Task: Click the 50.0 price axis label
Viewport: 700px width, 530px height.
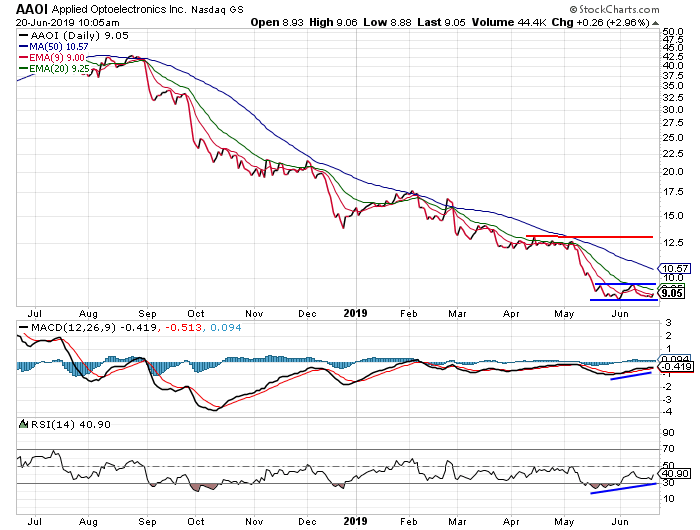Action: 673,32
